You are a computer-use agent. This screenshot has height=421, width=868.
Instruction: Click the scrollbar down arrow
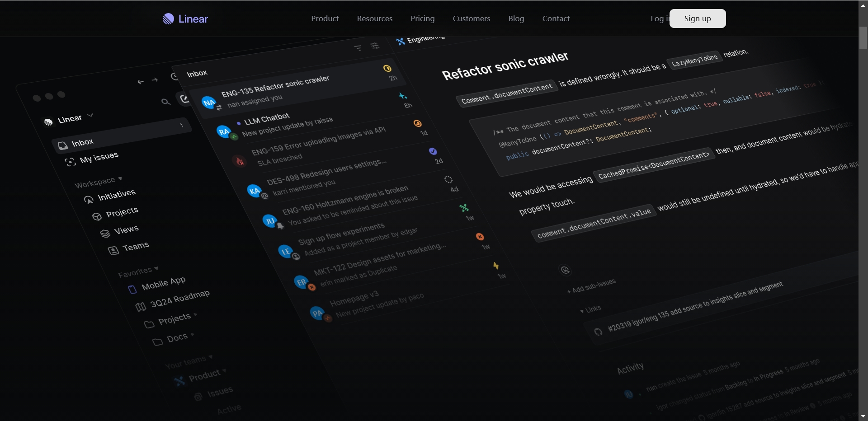863,416
